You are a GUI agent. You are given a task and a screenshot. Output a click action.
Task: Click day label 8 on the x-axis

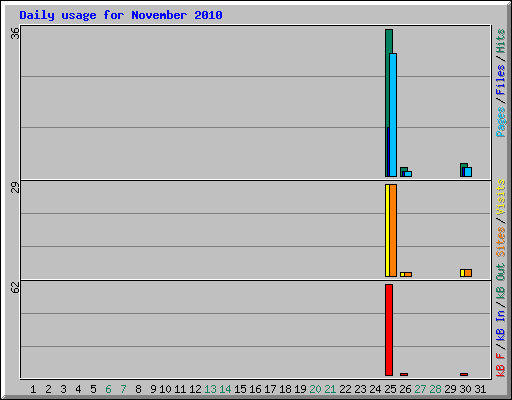point(138,389)
